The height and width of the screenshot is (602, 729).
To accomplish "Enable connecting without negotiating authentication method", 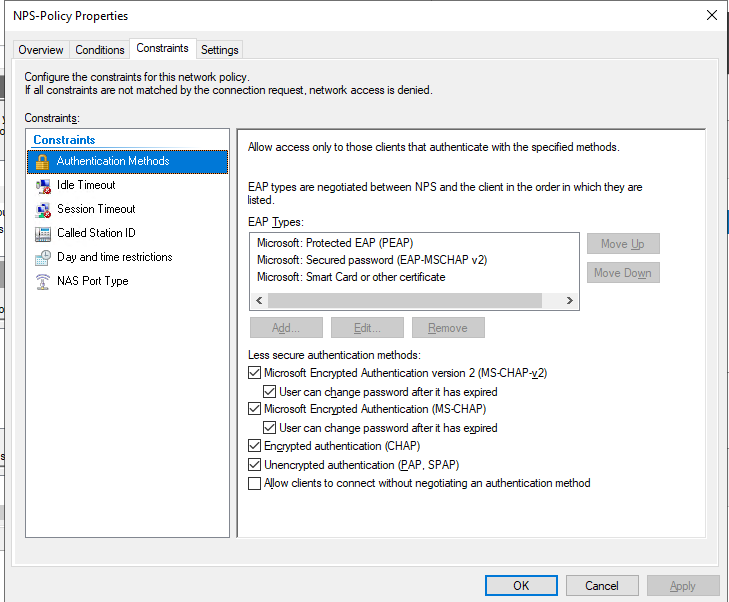I will pyautogui.click(x=254, y=483).
